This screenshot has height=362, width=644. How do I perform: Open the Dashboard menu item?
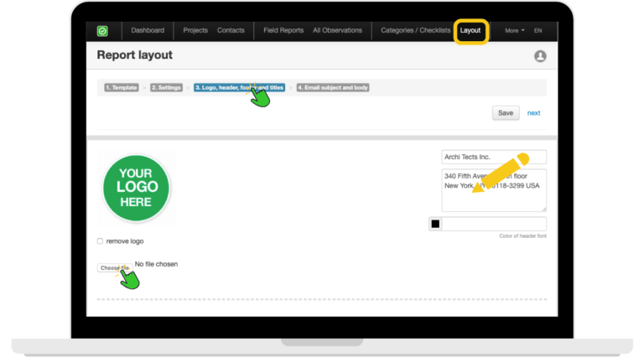148,30
